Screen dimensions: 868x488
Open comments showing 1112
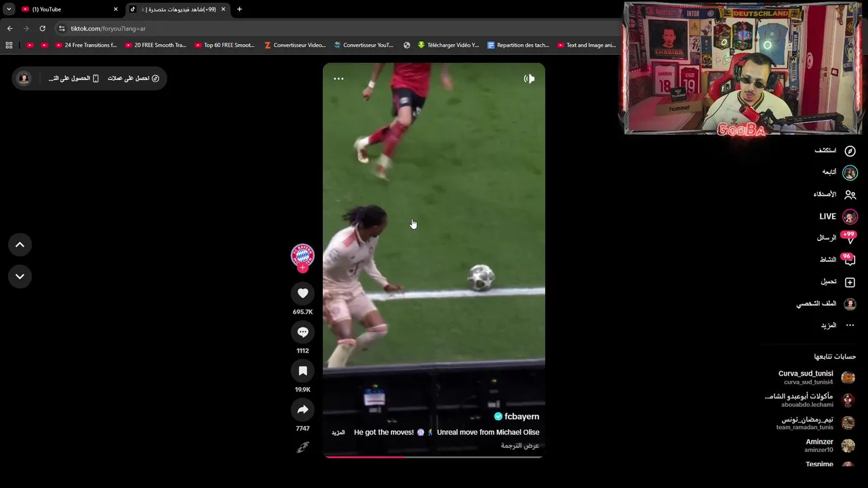[302, 332]
